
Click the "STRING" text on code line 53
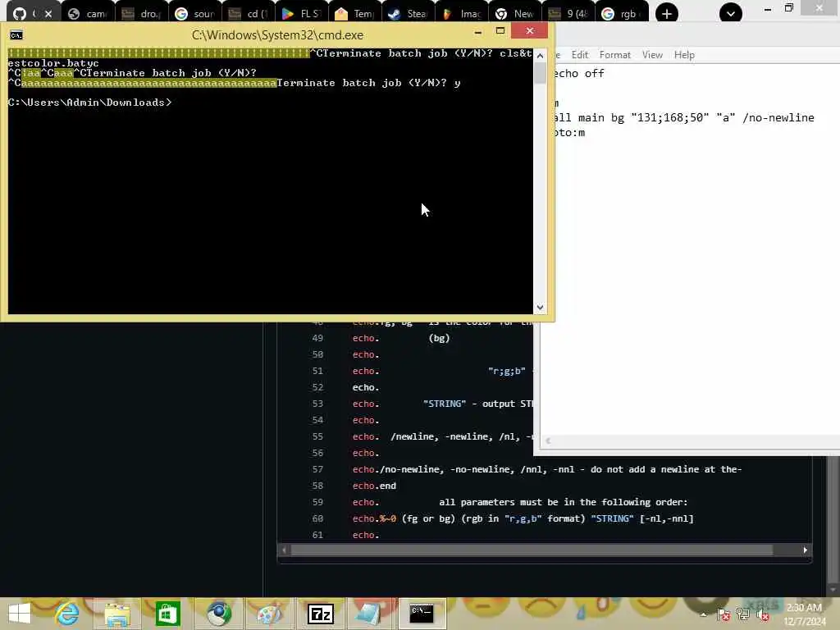444,404
